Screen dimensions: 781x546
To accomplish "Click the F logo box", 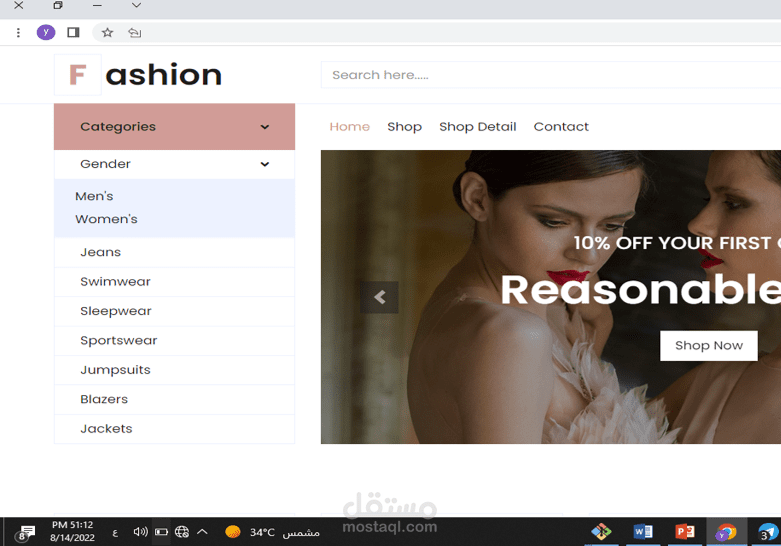I will tap(78, 75).
